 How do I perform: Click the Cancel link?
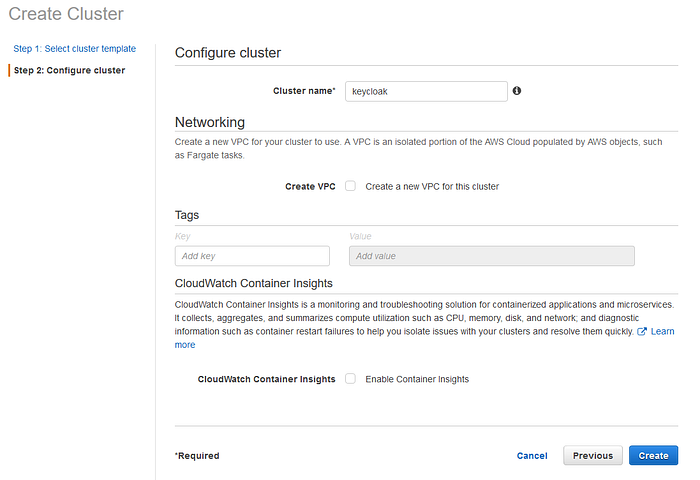(532, 455)
